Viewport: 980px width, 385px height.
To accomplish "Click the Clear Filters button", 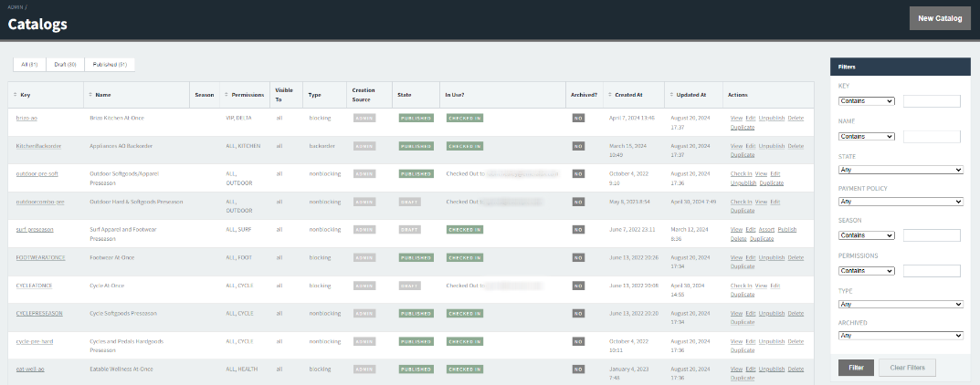I will click(907, 368).
